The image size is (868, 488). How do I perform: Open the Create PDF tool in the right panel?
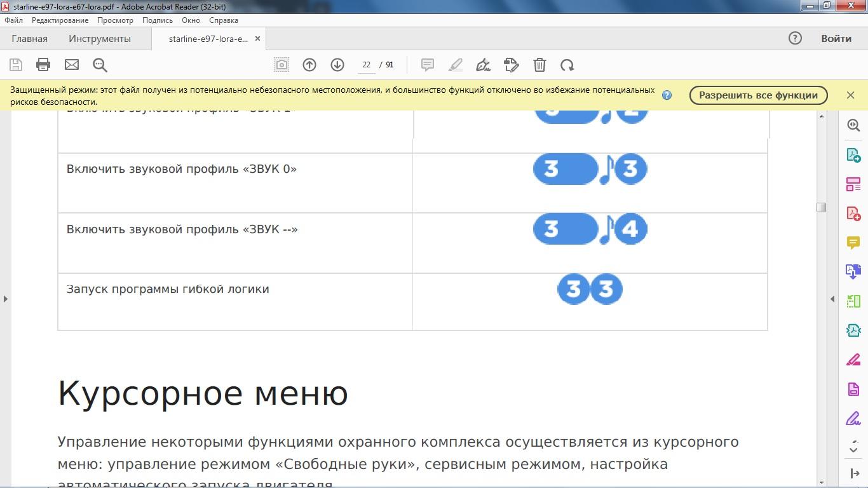(x=853, y=213)
